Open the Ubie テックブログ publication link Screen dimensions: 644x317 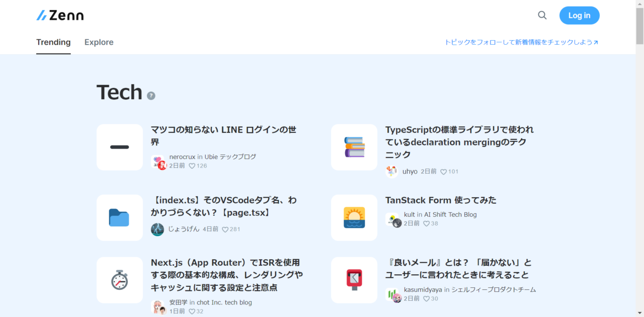[x=230, y=157]
